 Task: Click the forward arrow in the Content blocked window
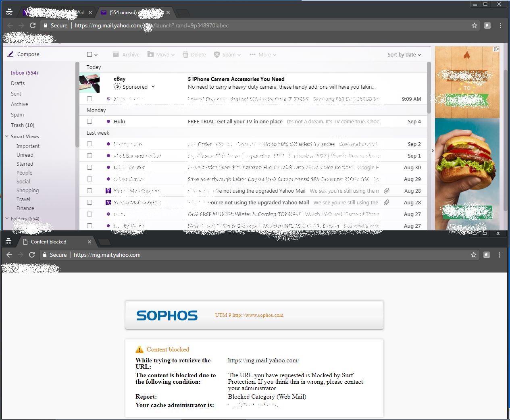coord(21,255)
